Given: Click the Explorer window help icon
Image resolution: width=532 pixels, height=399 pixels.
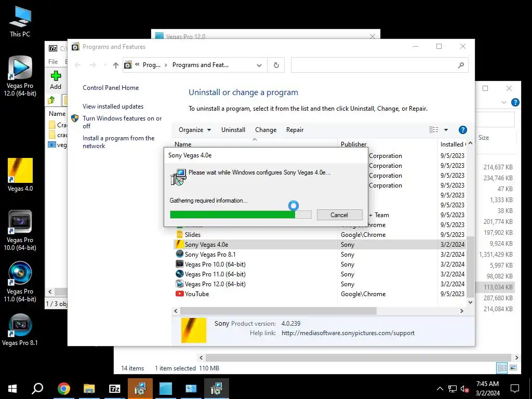Looking at the screenshot, I should tap(515, 102).
